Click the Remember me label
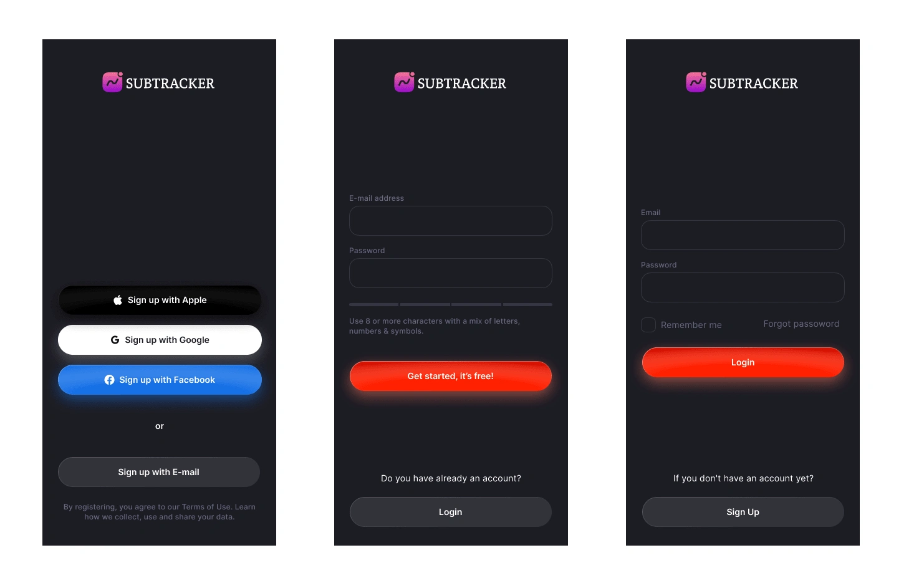The width and height of the screenshot is (924, 588). point(691,325)
